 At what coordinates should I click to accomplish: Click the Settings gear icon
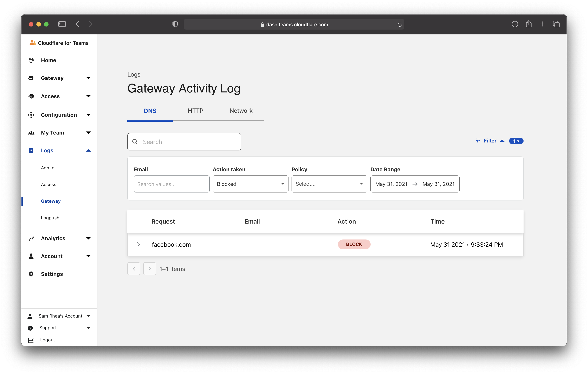31,274
